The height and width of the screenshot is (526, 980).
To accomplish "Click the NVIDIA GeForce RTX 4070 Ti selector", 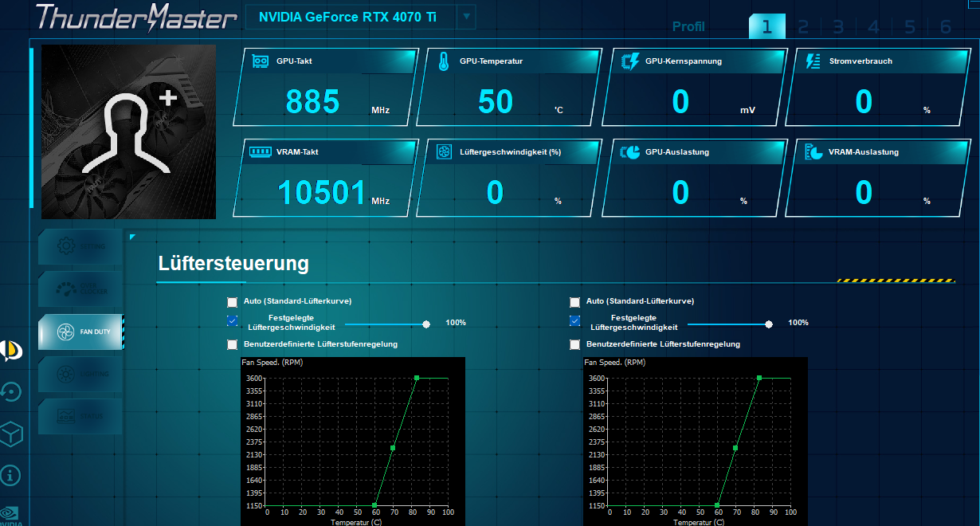I will point(361,17).
